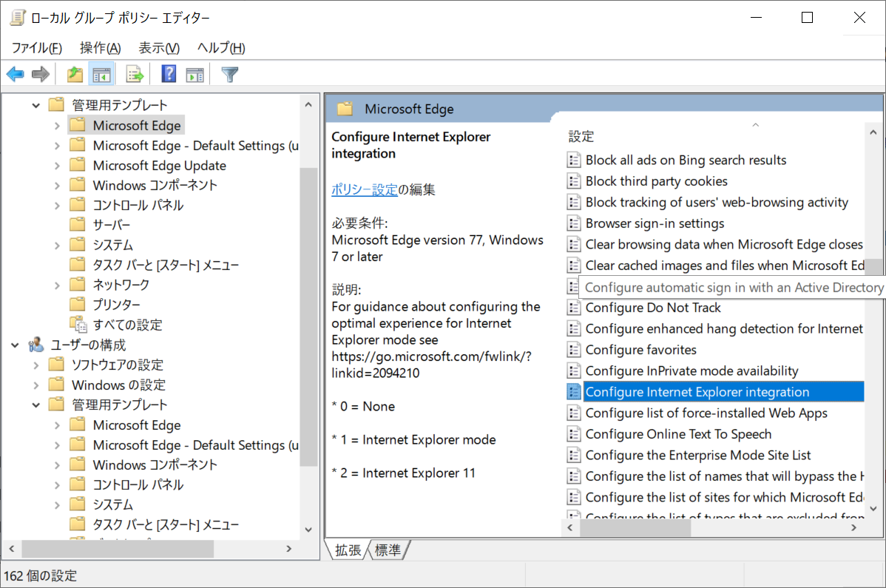Viewport: 886px width, 588px height.
Task: Click the Microsoft Edge header folder icon
Action: (x=345, y=109)
